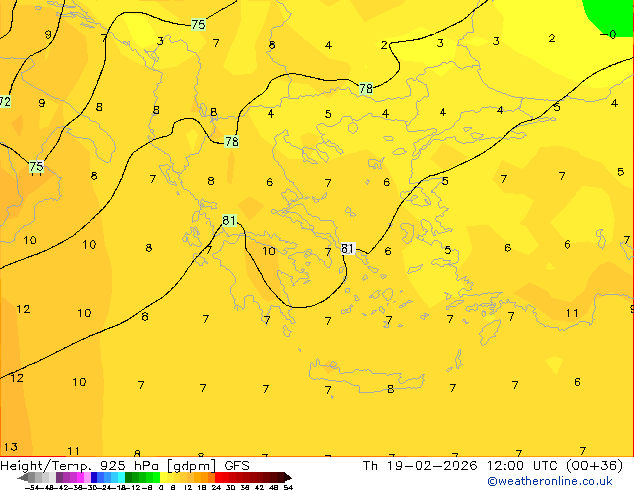Click the white-boxed '81' contour label
The image size is (634, 490).
pos(347,249)
